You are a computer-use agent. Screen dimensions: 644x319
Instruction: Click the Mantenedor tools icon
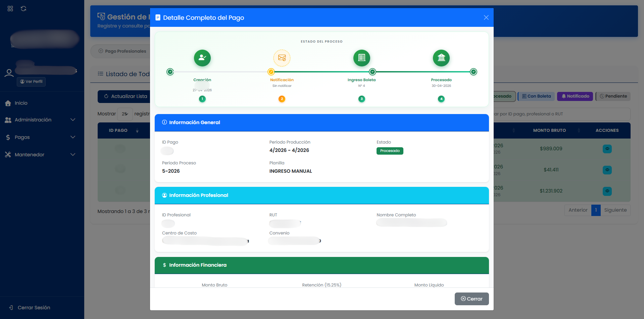tap(8, 155)
